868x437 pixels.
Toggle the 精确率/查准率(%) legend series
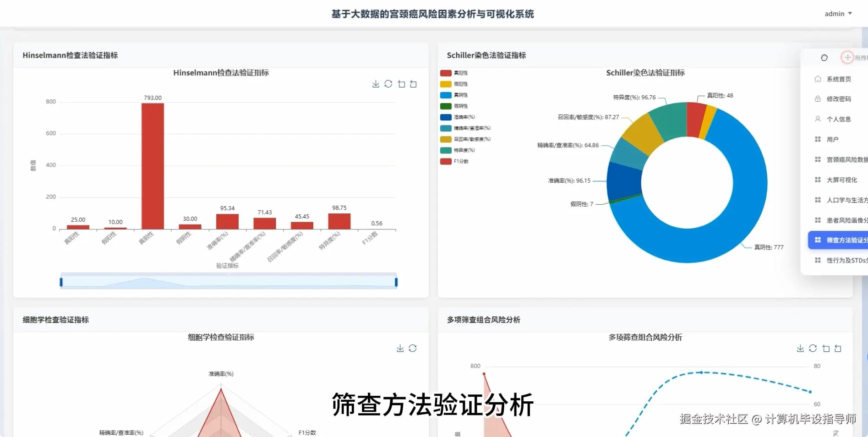click(x=465, y=128)
